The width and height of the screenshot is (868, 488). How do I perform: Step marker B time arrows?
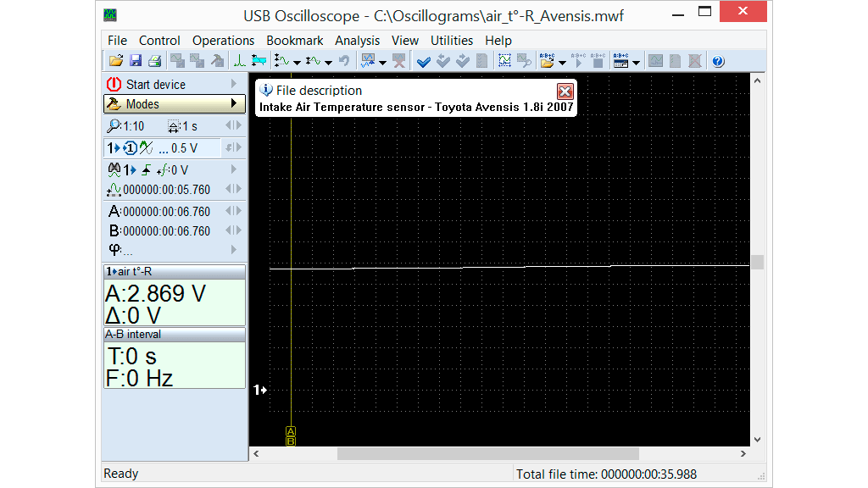click(x=234, y=230)
